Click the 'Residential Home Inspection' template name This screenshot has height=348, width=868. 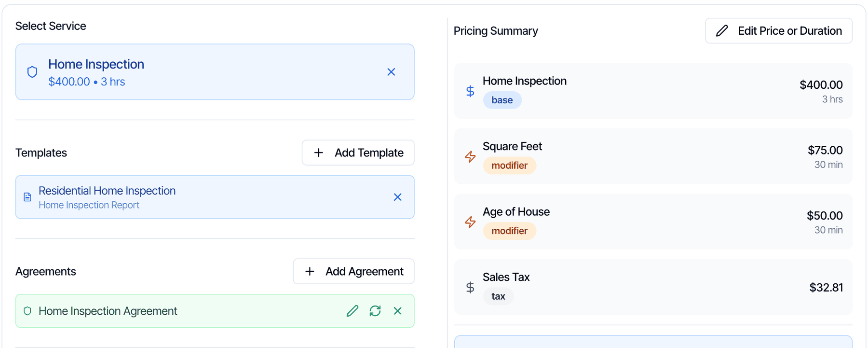(x=107, y=191)
